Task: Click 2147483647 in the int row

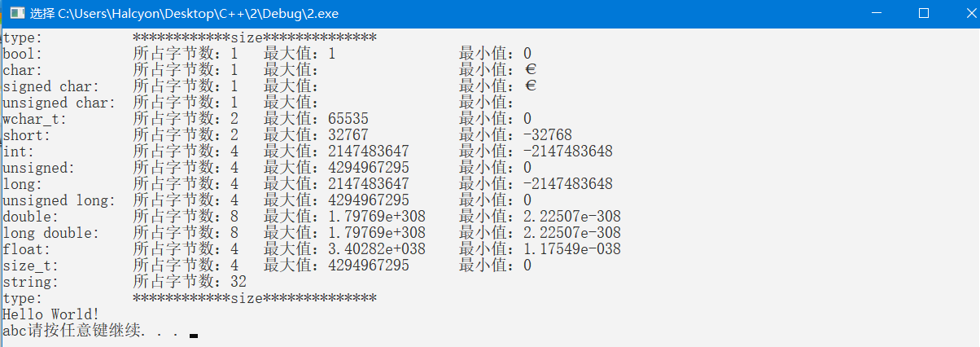Action: coord(369,152)
